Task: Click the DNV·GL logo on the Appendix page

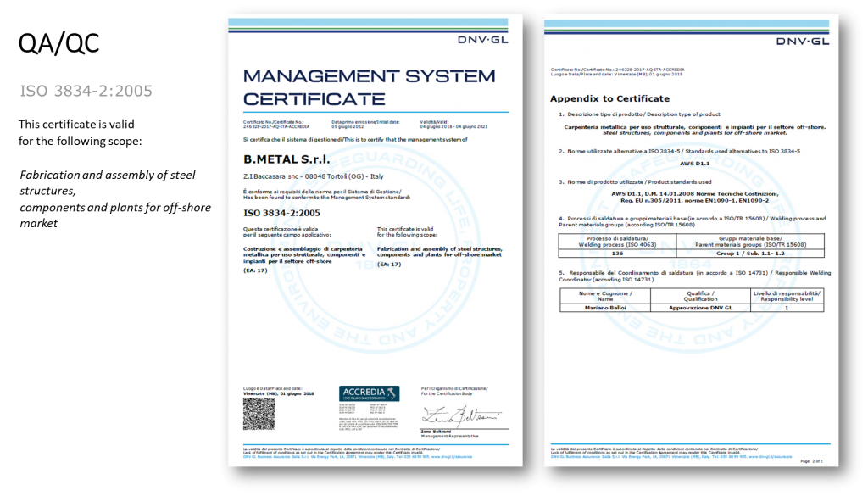Action: (x=803, y=42)
